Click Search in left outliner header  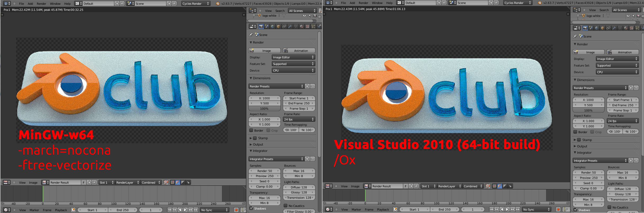280,11
